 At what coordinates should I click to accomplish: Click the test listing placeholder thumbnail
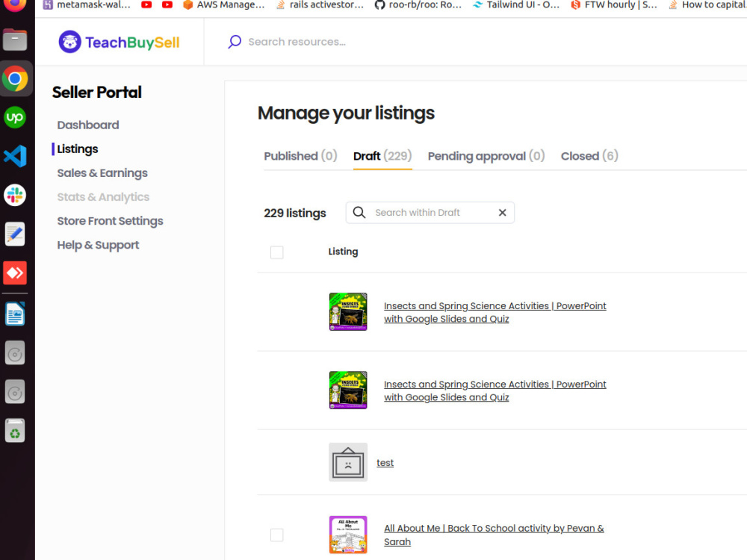click(348, 462)
